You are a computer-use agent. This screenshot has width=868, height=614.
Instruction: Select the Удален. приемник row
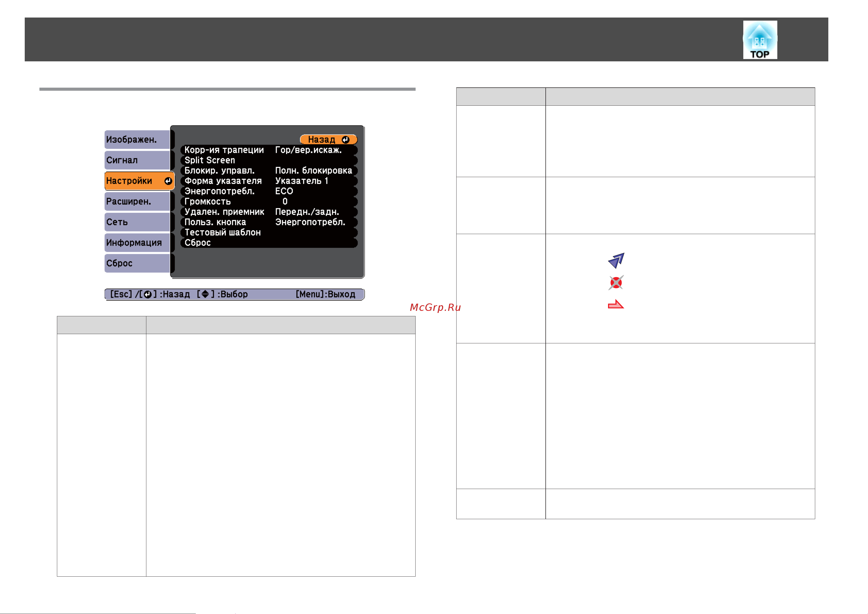pos(269,212)
